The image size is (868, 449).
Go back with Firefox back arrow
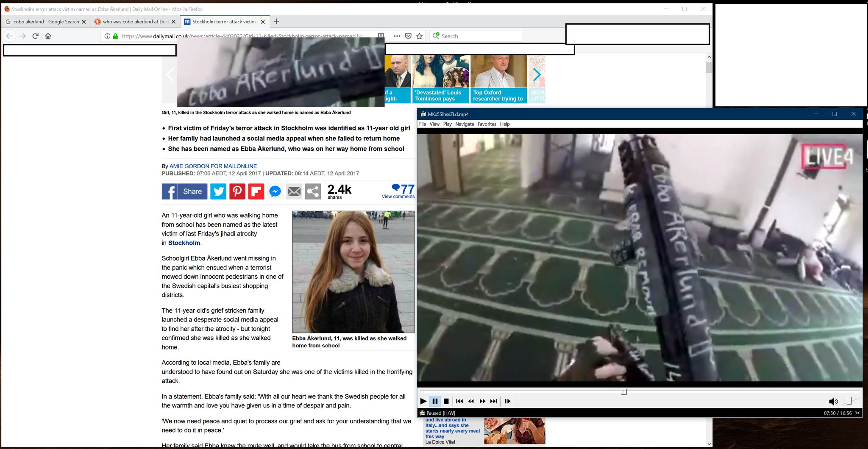pos(9,36)
